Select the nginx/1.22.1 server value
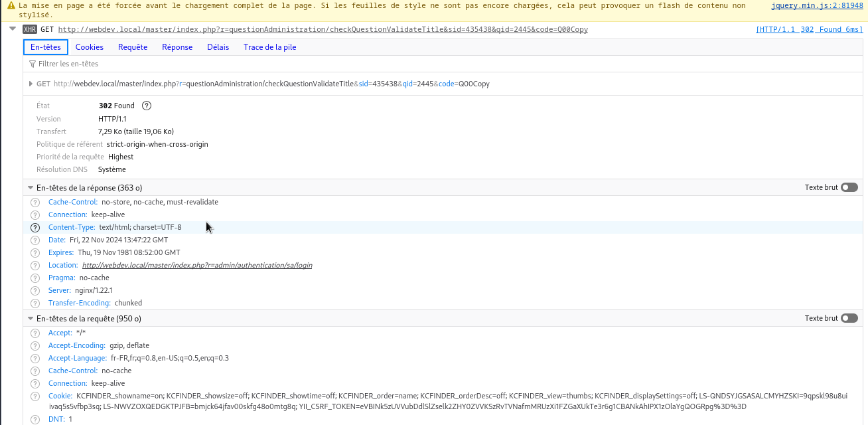 tap(94, 290)
